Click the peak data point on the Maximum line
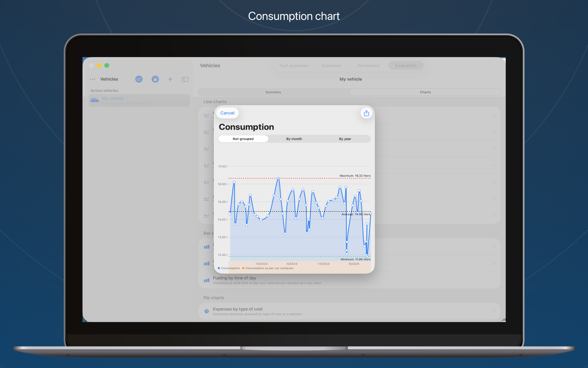588x368 pixels. 278,178
